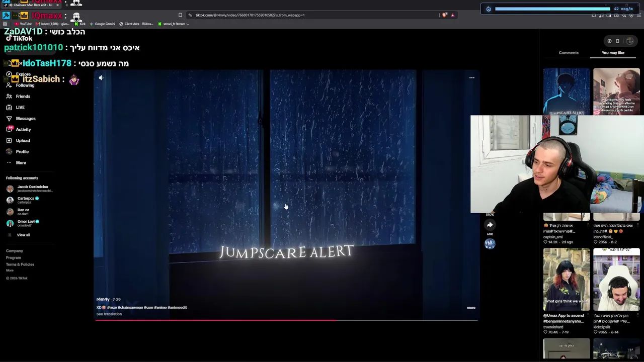Select the Chainsaw Man Reze edit browser tab
Image resolution: width=644 pixels, height=362 pixels.
coord(30,5)
